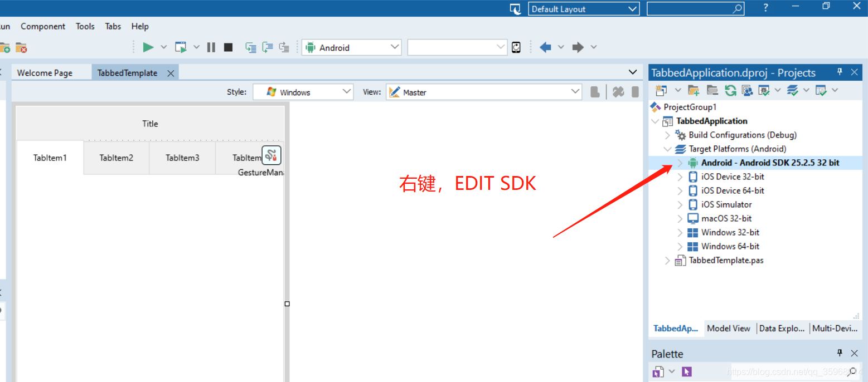Open the Back arrow history dropdown
Screen dimensions: 868x382
(x=561, y=47)
